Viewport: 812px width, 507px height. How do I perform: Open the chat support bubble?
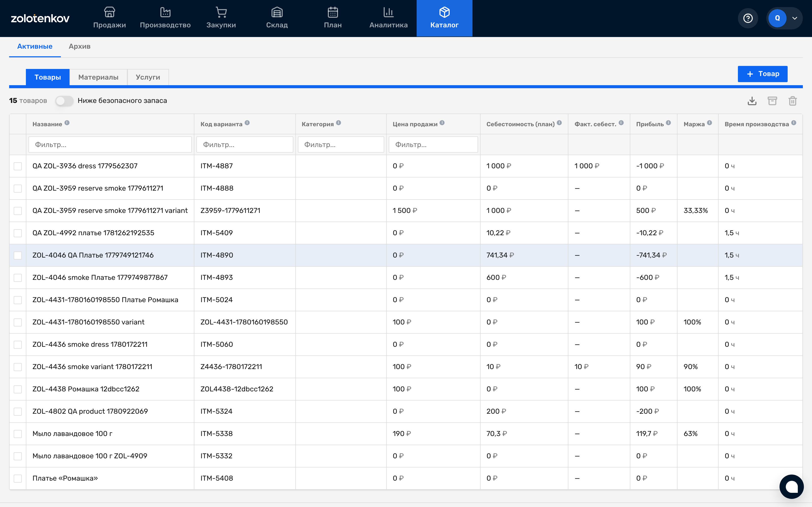pyautogui.click(x=791, y=486)
